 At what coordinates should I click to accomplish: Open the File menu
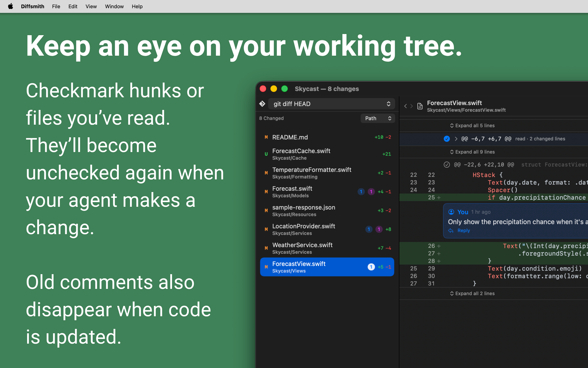click(56, 6)
